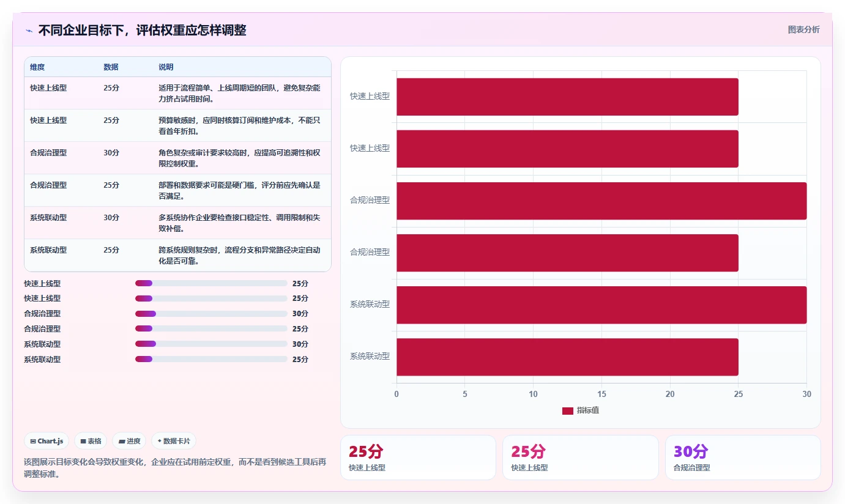Click the x-axis tick label 0
The height and width of the screenshot is (504, 845).
tap(396, 394)
